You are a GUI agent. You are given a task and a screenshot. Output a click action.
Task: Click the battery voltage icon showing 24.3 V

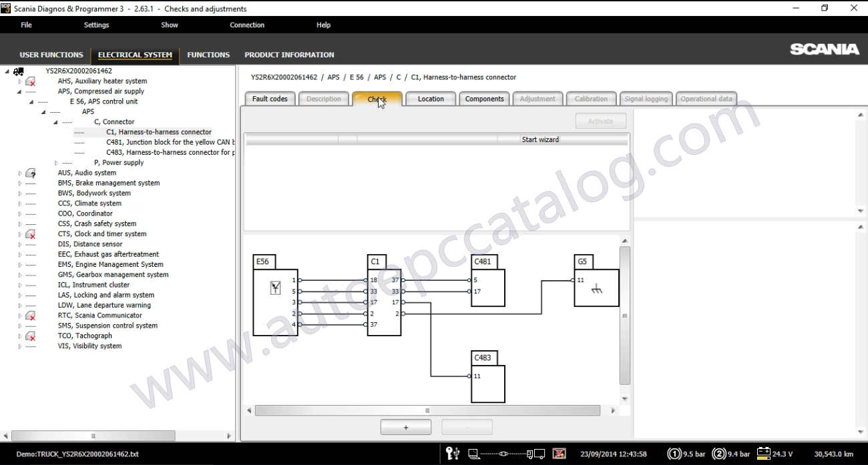click(x=763, y=454)
